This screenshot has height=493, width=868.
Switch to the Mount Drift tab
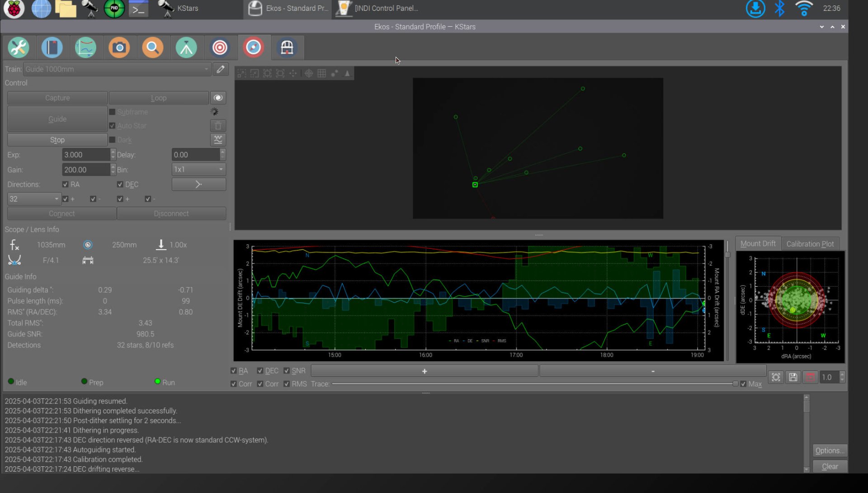pos(758,244)
